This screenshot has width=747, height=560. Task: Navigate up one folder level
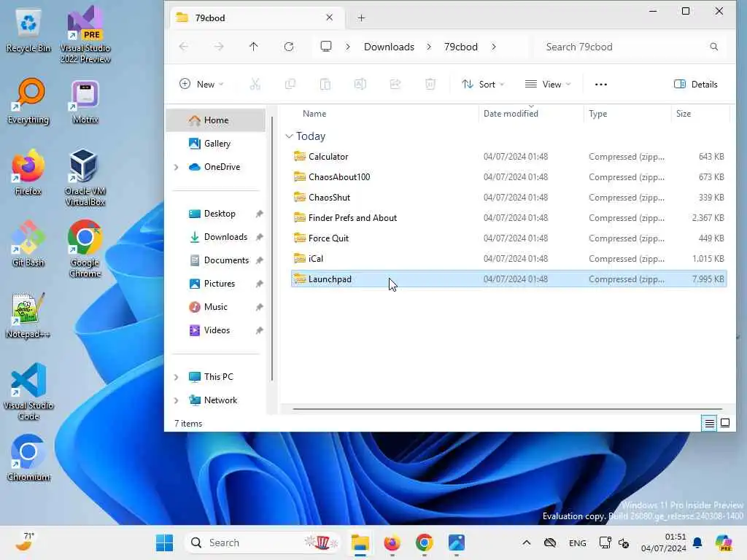[253, 47]
